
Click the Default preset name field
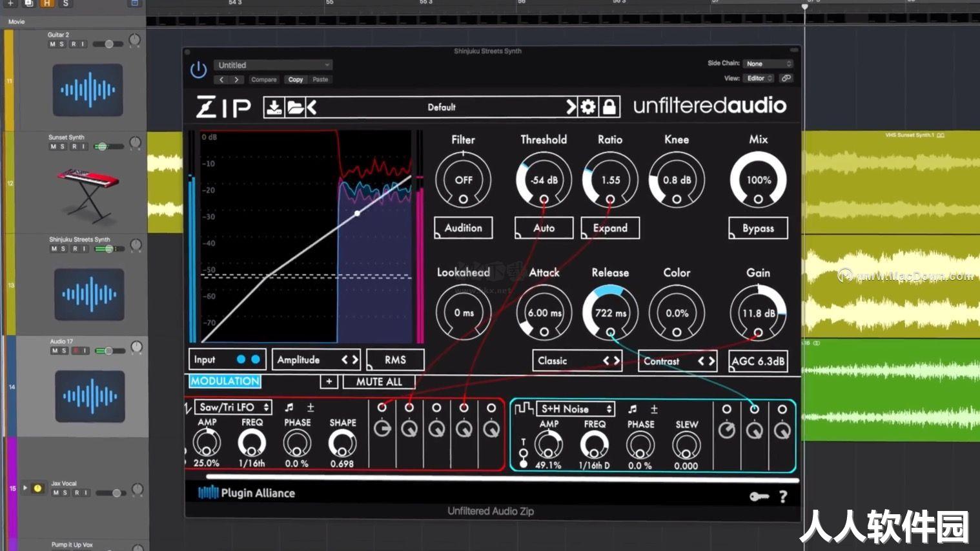coord(442,107)
